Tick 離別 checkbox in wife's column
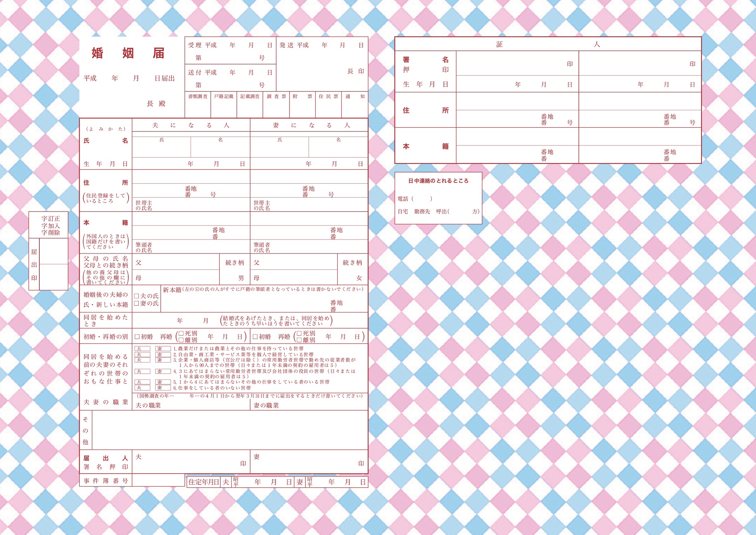756x535 pixels. [299, 340]
